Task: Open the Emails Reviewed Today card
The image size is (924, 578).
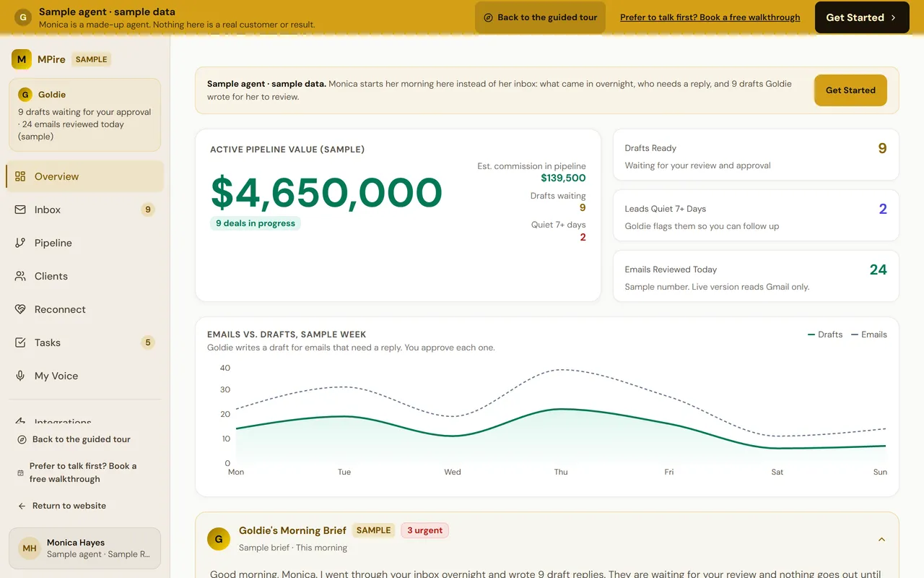Action: point(756,276)
